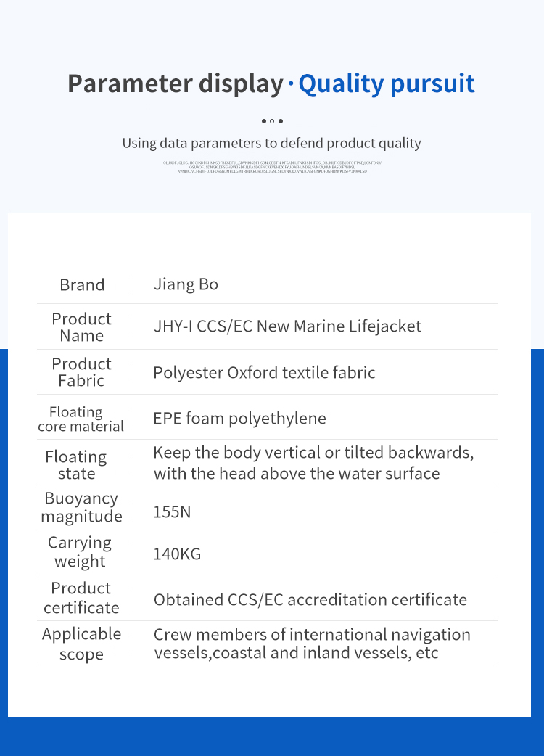The image size is (544, 756).
Task: Click the "Parameter display" heading
Action: pos(175,84)
